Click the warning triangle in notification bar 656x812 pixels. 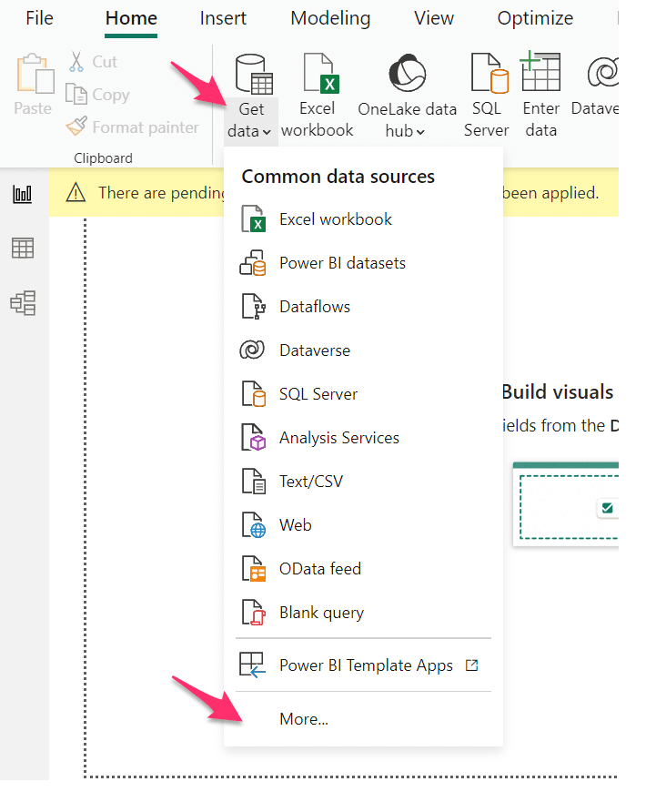(76, 192)
